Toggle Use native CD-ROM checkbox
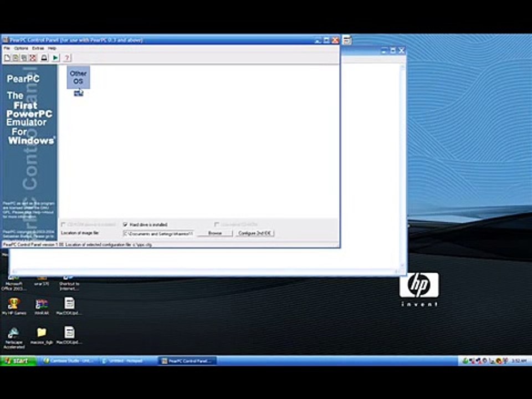Screen dimensions: 532x399 click(x=217, y=224)
